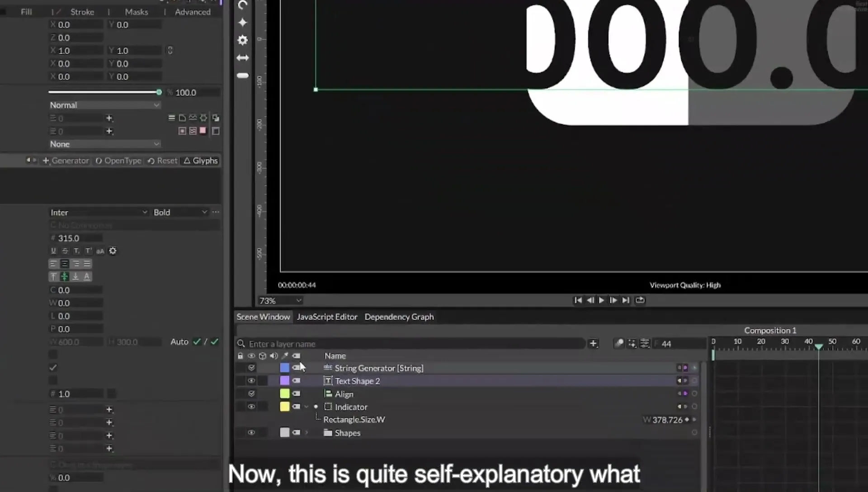The width and height of the screenshot is (868, 492).
Task: Align text center horizontally
Action: 65,264
